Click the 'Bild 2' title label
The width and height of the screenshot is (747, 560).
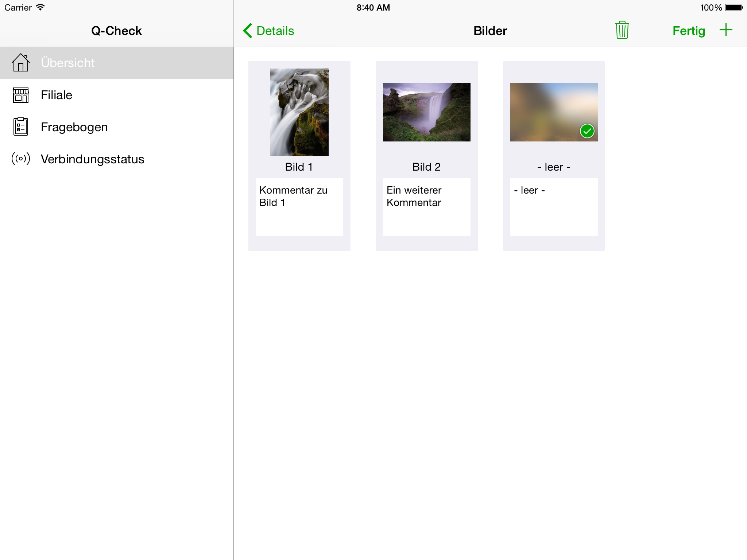426,167
